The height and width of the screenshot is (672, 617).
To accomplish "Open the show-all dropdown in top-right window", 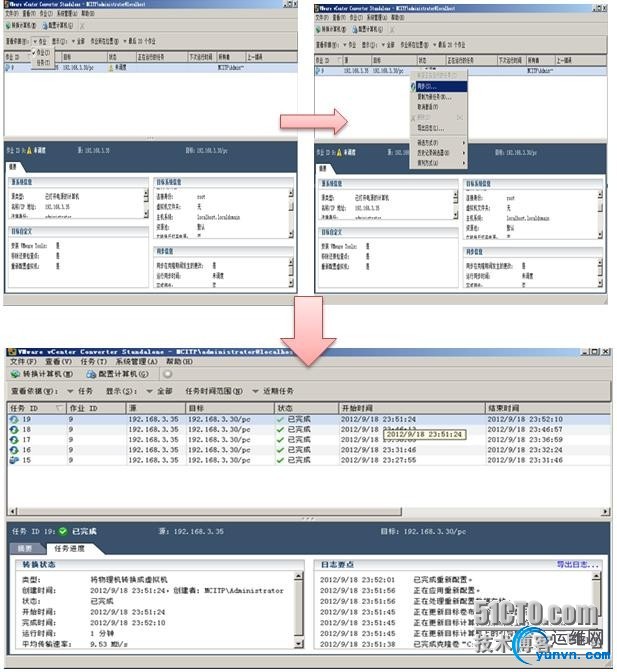I will point(389,45).
